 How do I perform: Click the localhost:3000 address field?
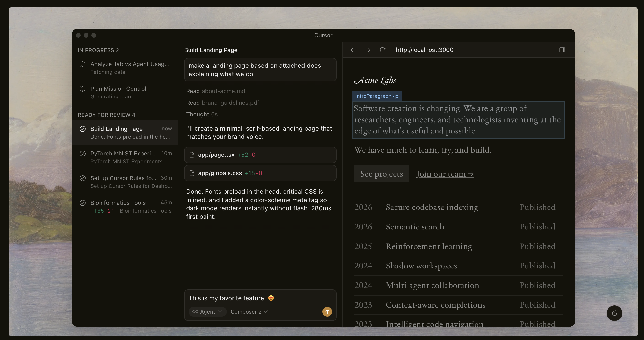click(424, 50)
